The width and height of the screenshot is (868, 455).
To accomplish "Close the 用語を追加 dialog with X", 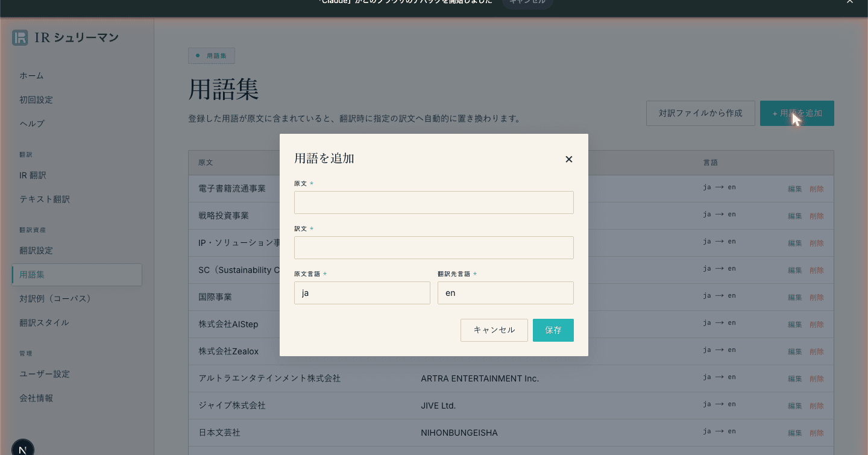I will [x=568, y=159].
